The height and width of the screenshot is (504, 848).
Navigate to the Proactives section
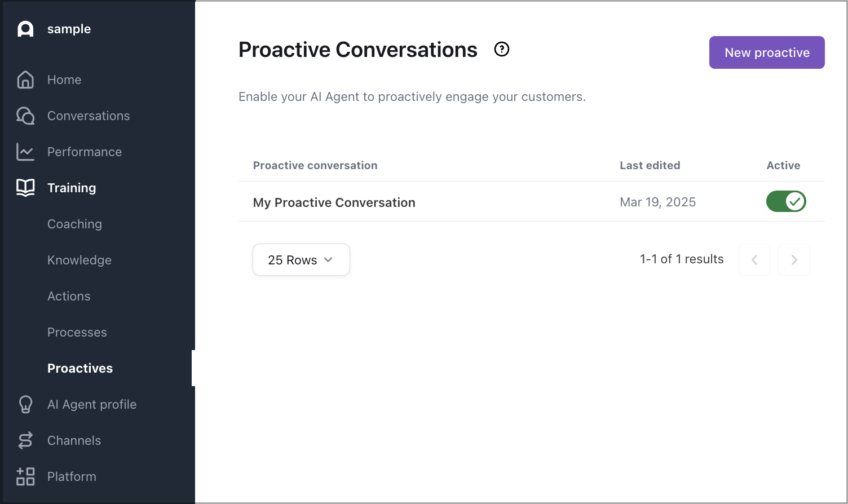(79, 368)
